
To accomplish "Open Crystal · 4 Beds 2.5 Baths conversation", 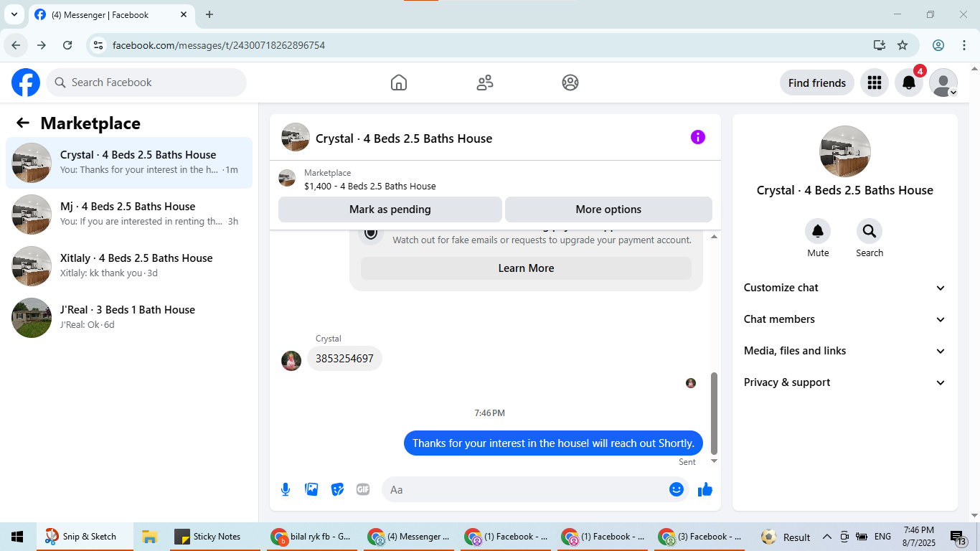I will [129, 163].
